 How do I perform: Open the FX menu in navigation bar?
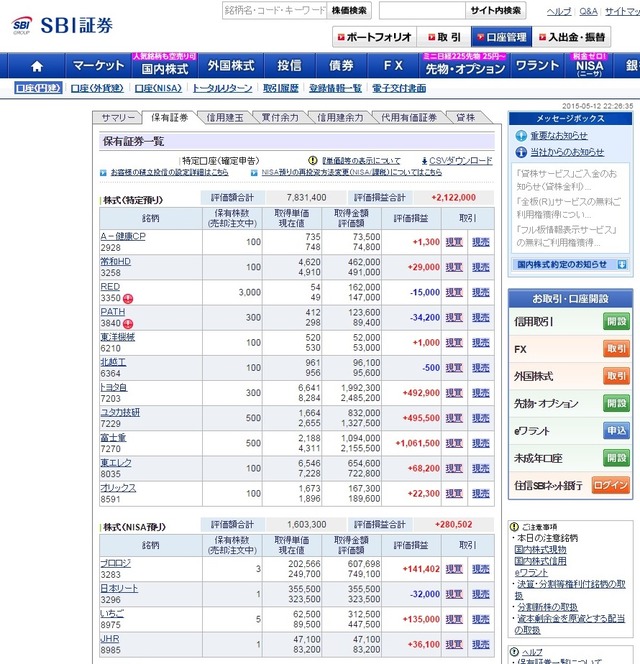click(393, 66)
